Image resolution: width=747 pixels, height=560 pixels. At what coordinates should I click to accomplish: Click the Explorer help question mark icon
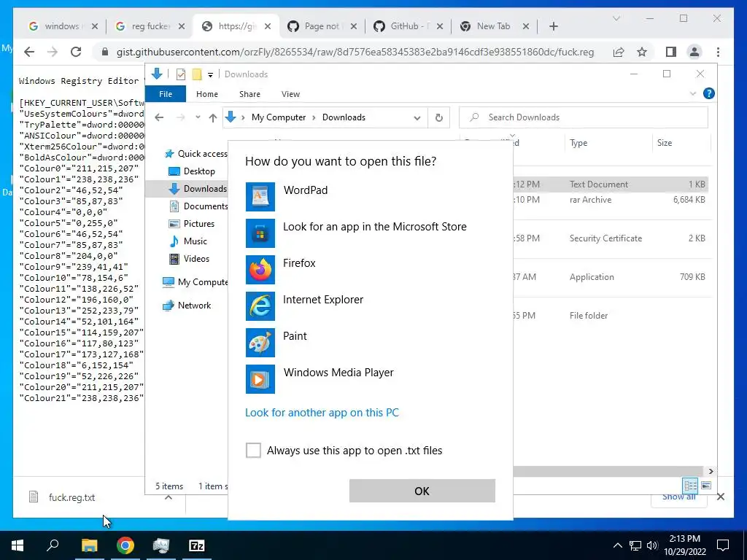pos(708,93)
